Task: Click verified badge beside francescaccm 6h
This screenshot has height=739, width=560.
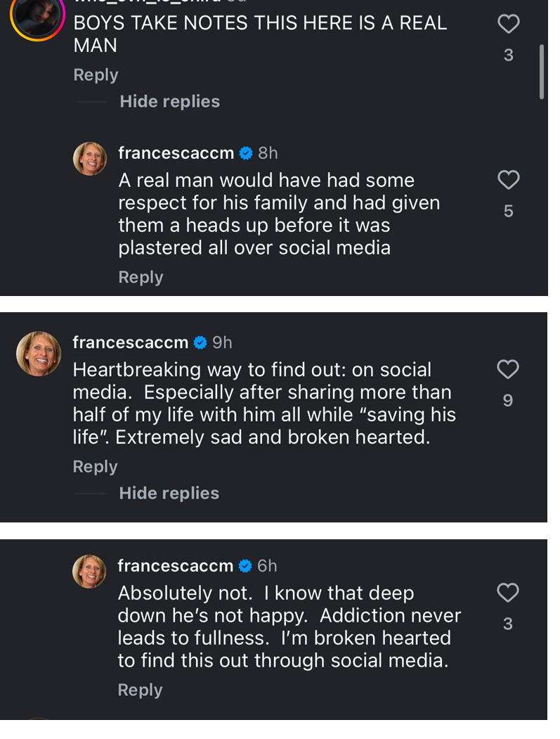Action: tap(245, 565)
